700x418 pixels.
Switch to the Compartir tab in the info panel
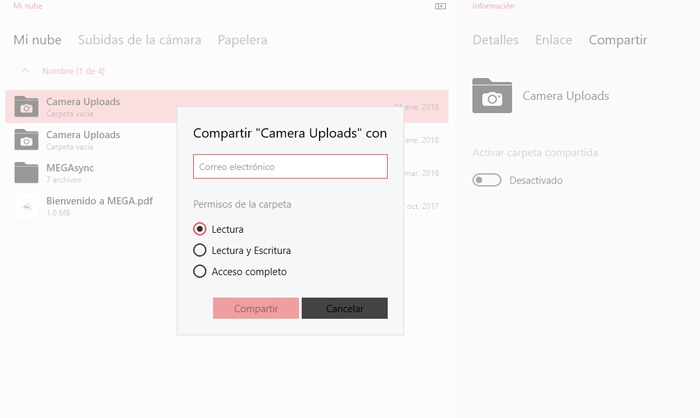(x=618, y=40)
